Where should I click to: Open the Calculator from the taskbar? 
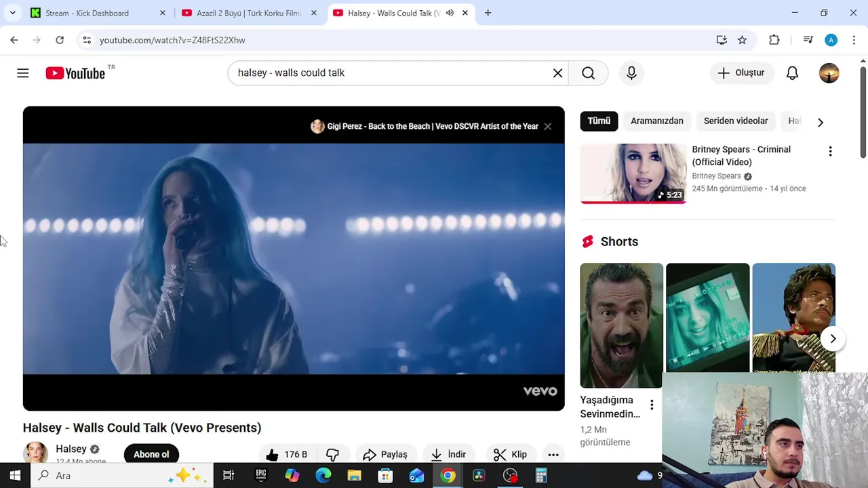(x=541, y=475)
